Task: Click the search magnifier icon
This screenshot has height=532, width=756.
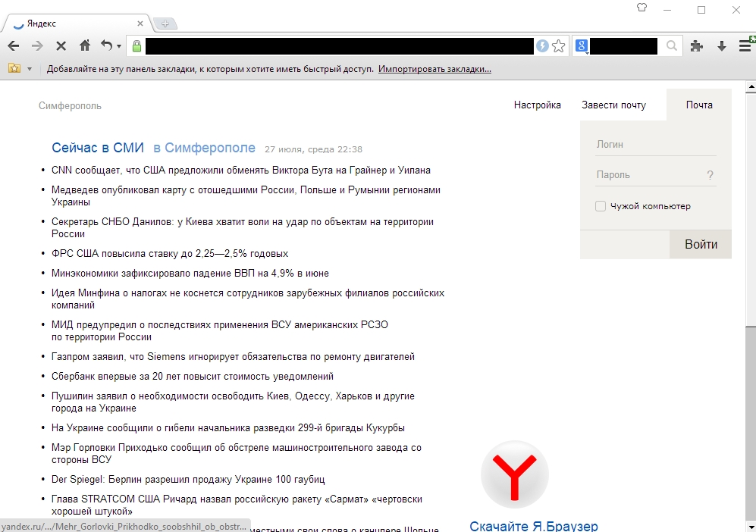Action: click(671, 46)
